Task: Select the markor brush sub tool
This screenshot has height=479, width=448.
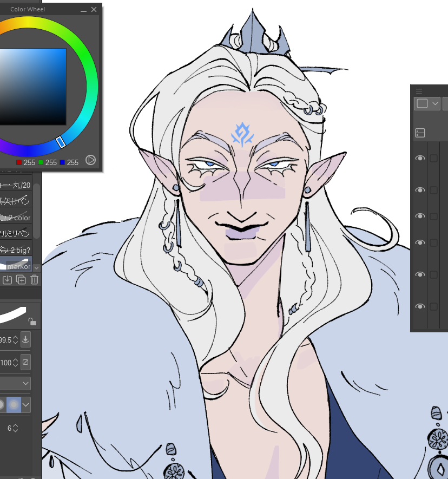Action: (16, 264)
